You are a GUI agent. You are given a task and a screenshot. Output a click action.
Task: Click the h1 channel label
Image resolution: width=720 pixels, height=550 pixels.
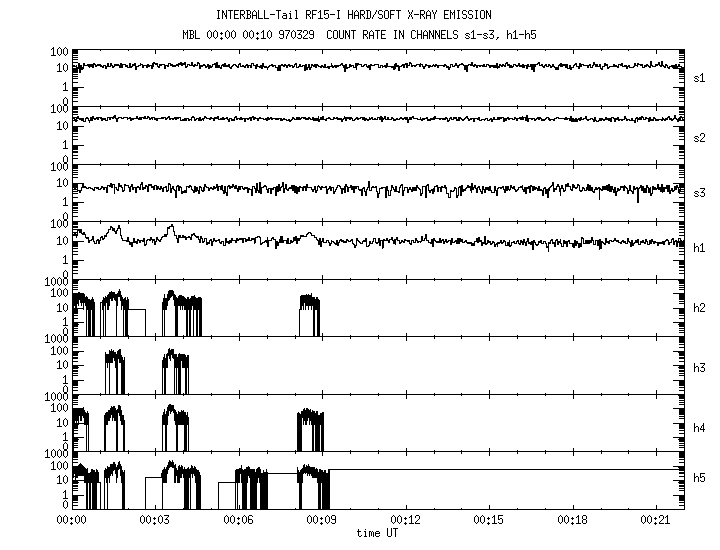tap(699, 248)
